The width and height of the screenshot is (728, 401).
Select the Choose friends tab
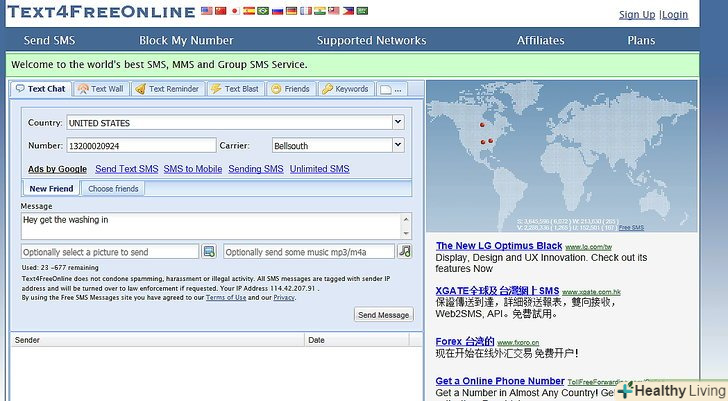click(x=113, y=188)
